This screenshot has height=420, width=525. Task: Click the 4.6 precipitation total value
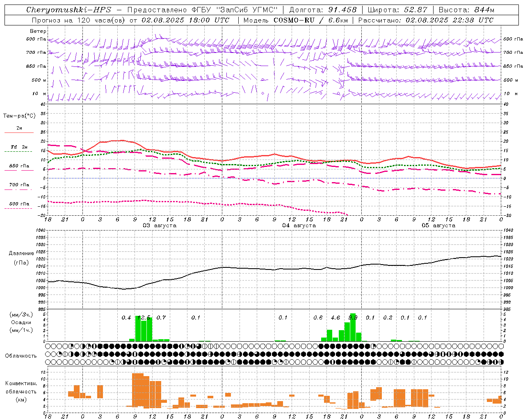(336, 317)
